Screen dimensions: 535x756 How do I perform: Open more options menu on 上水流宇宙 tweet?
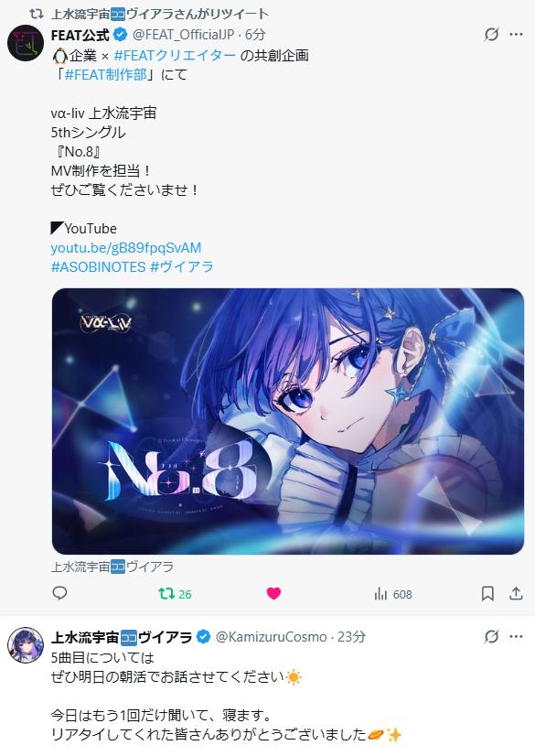click(516, 636)
